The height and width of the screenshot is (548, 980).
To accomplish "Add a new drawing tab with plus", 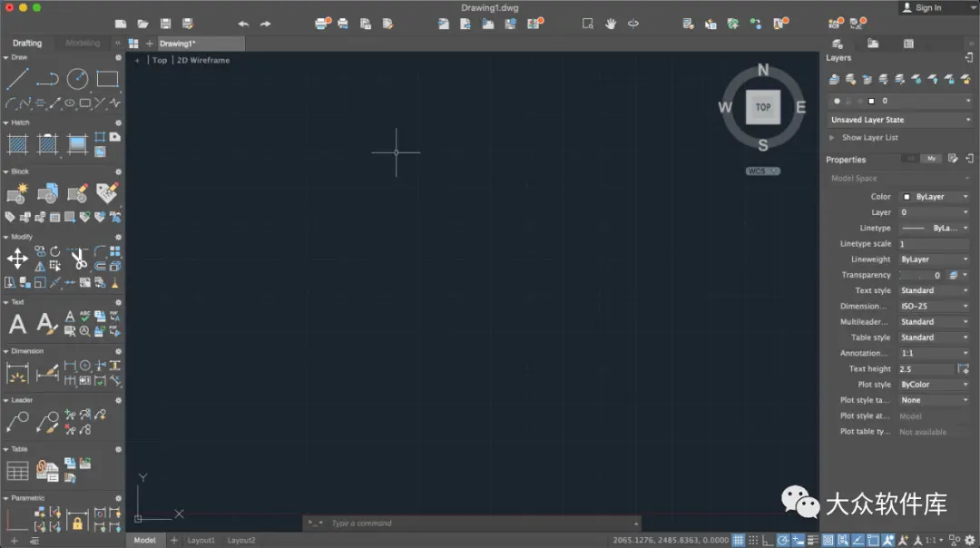I will click(x=149, y=44).
